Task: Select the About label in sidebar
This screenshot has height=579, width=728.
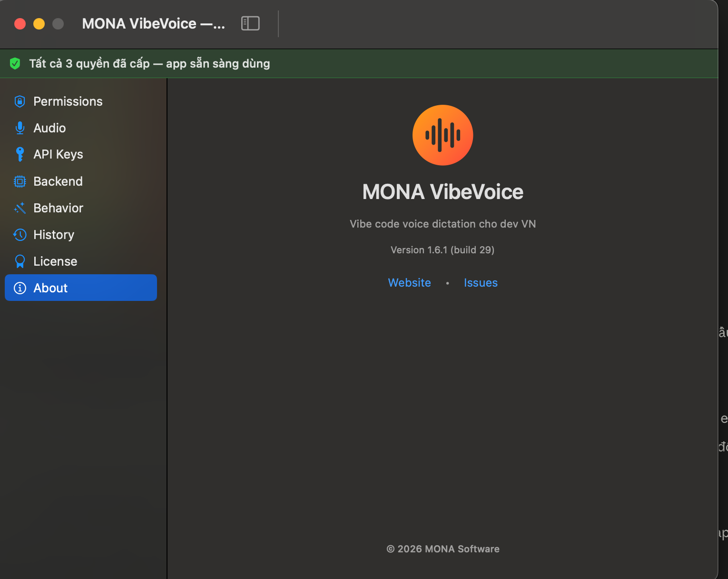Action: click(50, 288)
